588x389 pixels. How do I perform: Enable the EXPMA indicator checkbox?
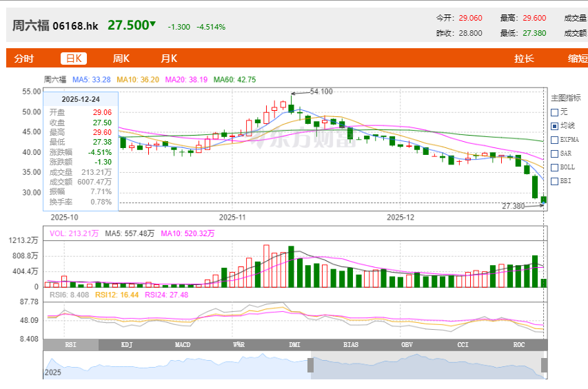coord(555,140)
